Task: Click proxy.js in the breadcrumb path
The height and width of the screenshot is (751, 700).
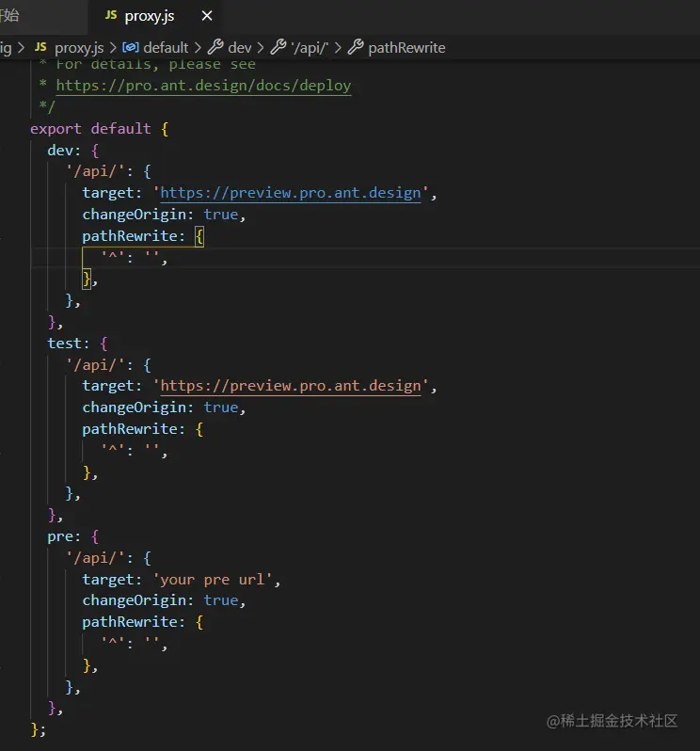Action: point(79,48)
